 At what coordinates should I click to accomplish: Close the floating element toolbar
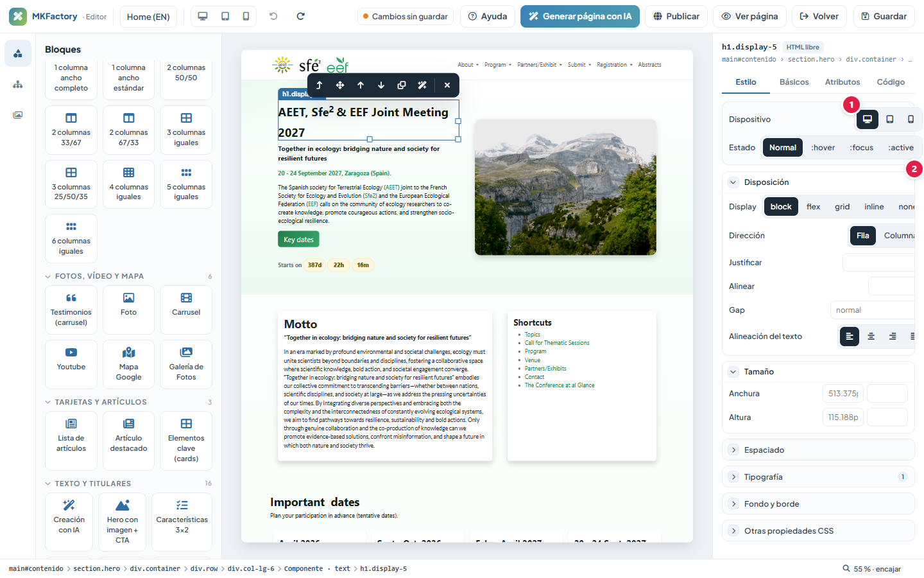447,85
